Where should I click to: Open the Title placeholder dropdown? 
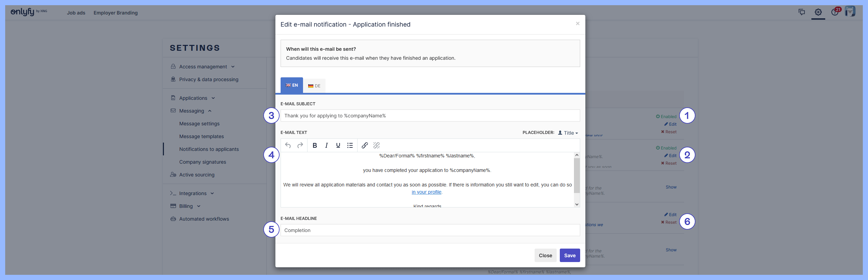point(568,133)
